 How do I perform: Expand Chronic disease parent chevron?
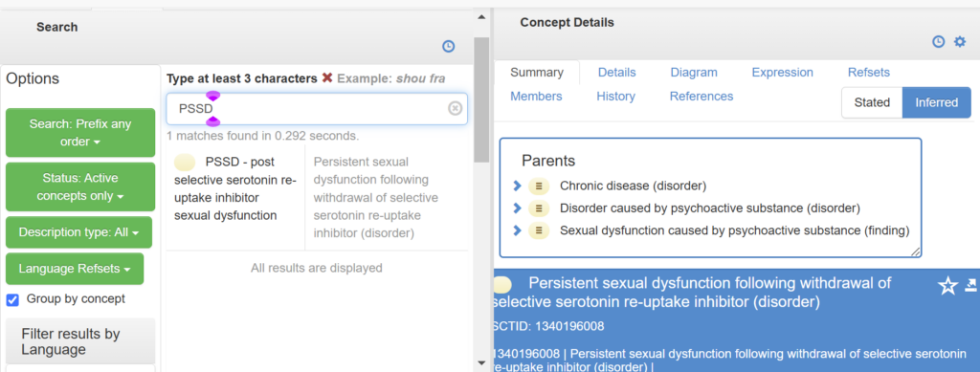point(517,186)
